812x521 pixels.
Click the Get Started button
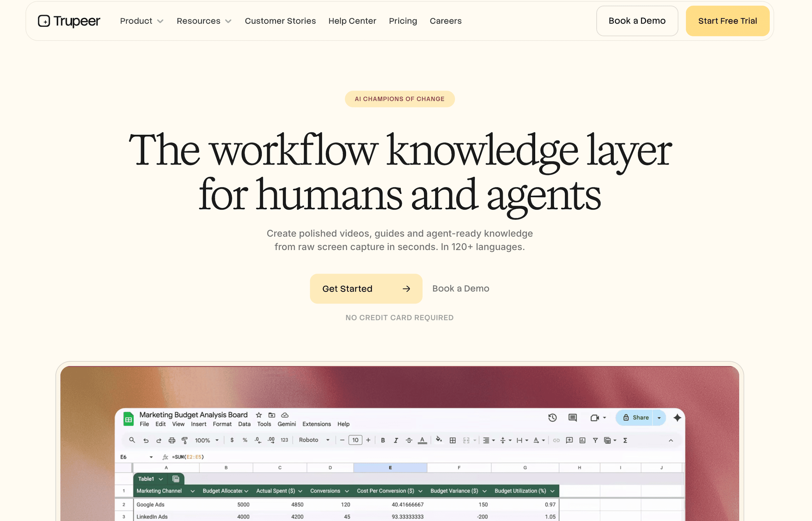pos(366,288)
